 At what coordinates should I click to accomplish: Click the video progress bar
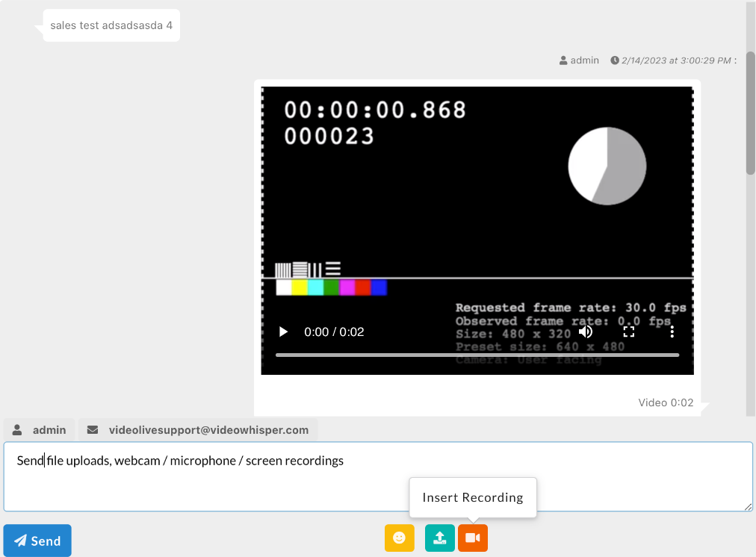[477, 355]
